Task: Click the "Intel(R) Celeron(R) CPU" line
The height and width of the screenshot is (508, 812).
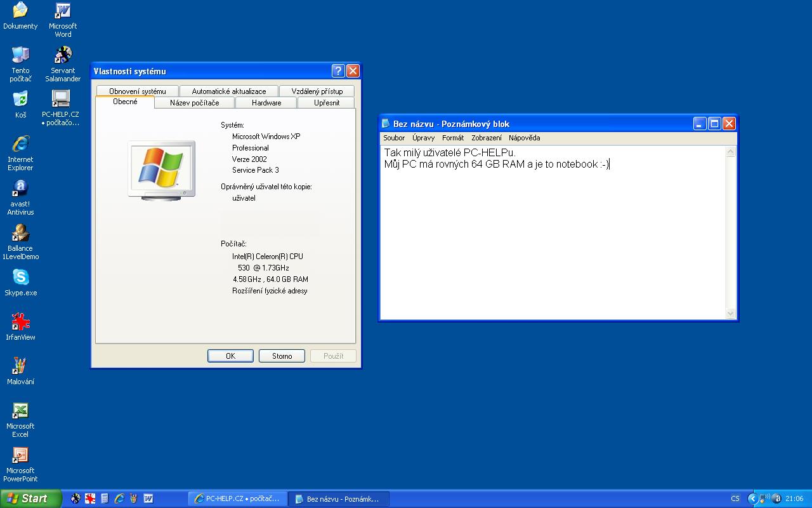Action: 268,257
